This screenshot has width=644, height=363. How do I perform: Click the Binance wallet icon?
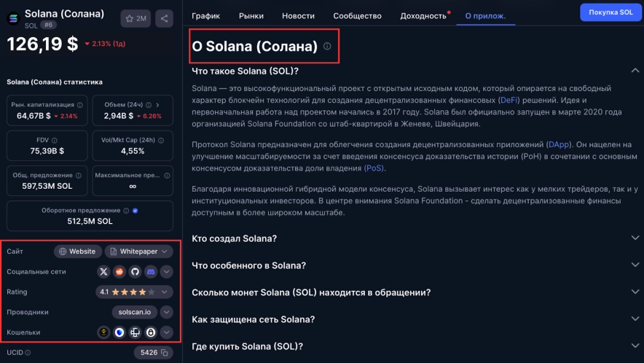[104, 332]
